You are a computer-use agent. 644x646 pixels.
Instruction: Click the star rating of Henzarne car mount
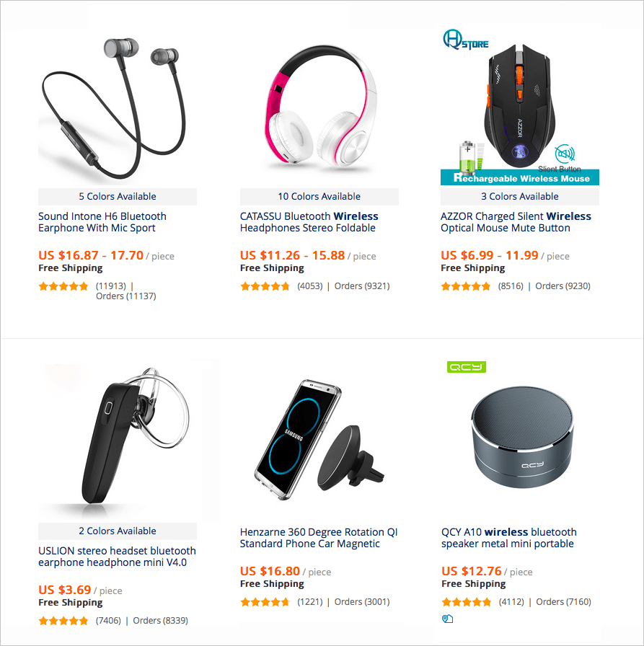click(x=265, y=602)
